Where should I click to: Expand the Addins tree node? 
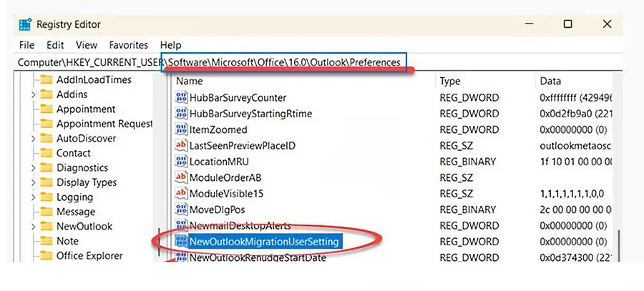(x=33, y=95)
